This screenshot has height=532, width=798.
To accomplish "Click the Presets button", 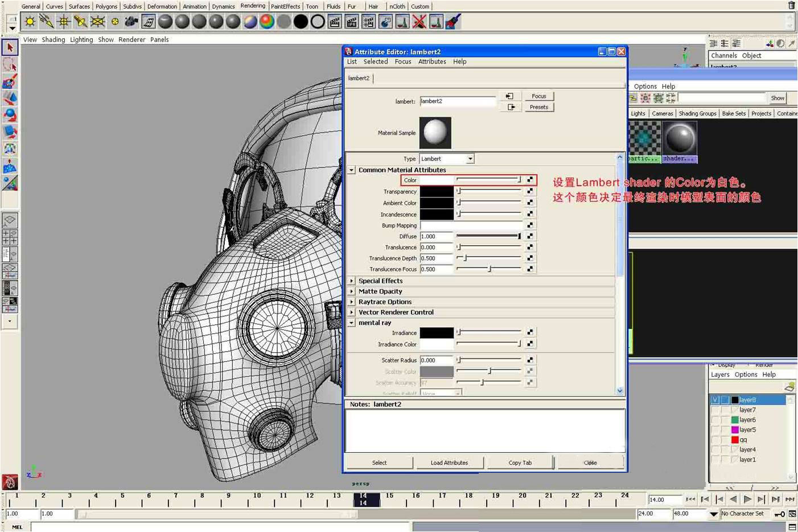I will pyautogui.click(x=538, y=107).
